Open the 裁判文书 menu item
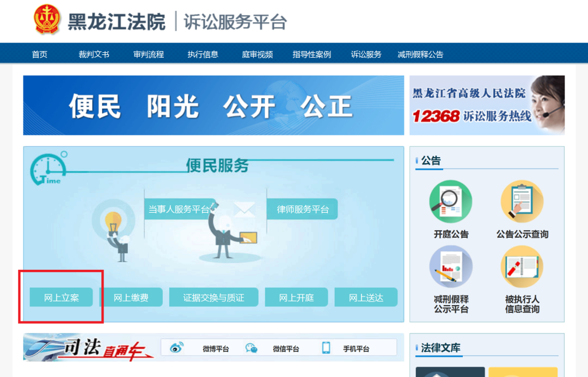 pyautogui.click(x=94, y=54)
